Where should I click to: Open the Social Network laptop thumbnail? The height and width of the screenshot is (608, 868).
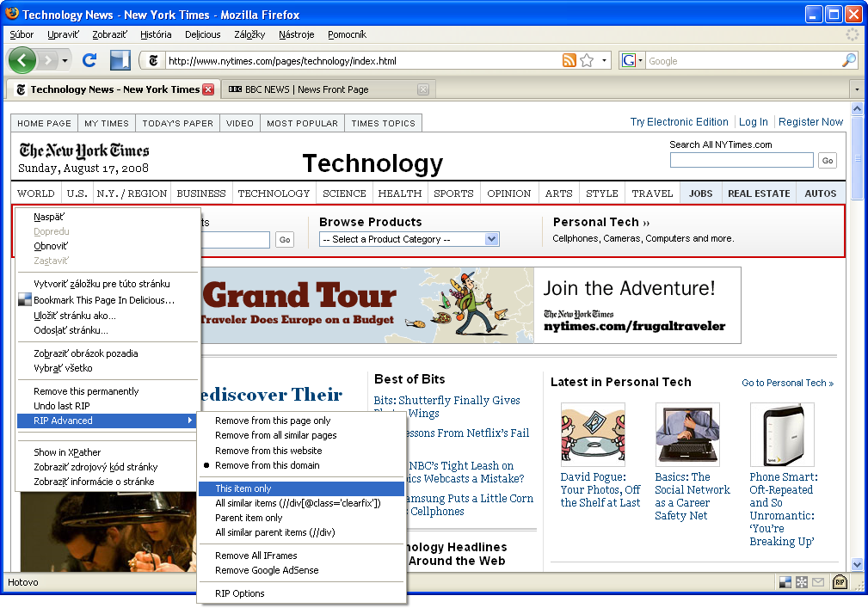pyautogui.click(x=687, y=435)
